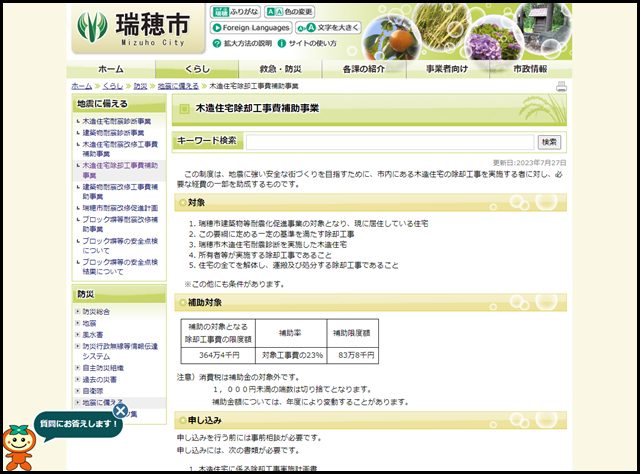Change page colors with 色の変更
Viewport: 640px width, 474px height.
[x=290, y=12]
